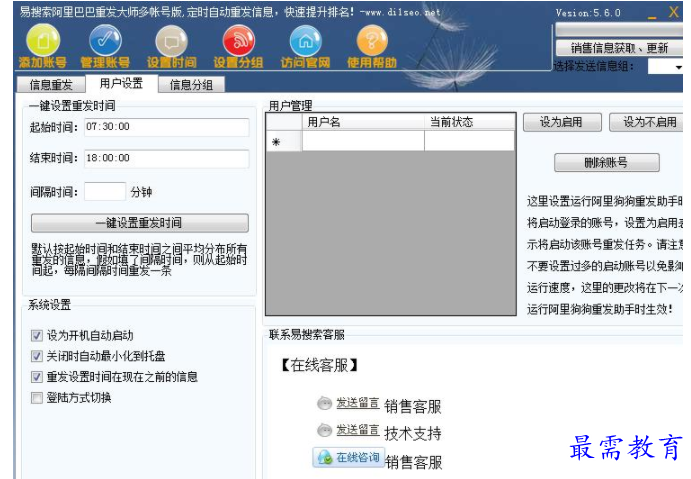The height and width of the screenshot is (479, 691).
Task: Open 设置分组 red icon
Action: (238, 41)
